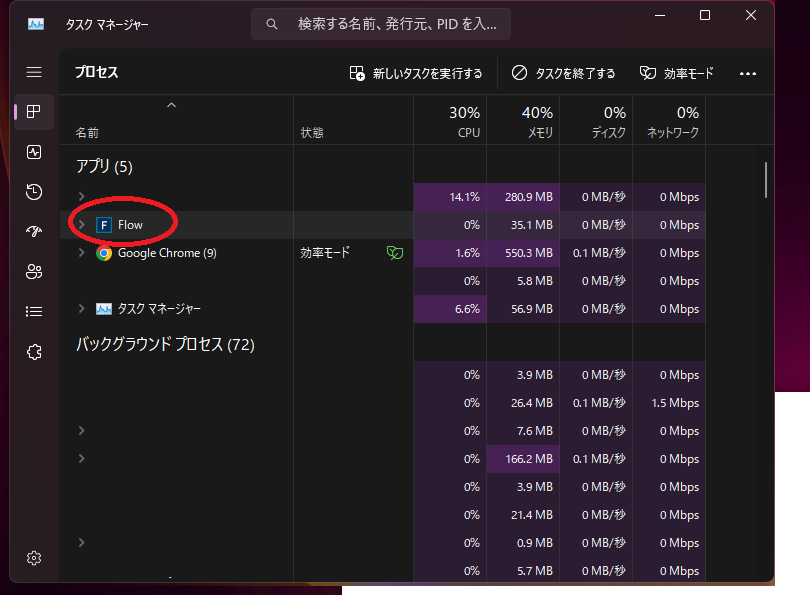
Task: Maximize the Task Manager window
Action: (705, 15)
